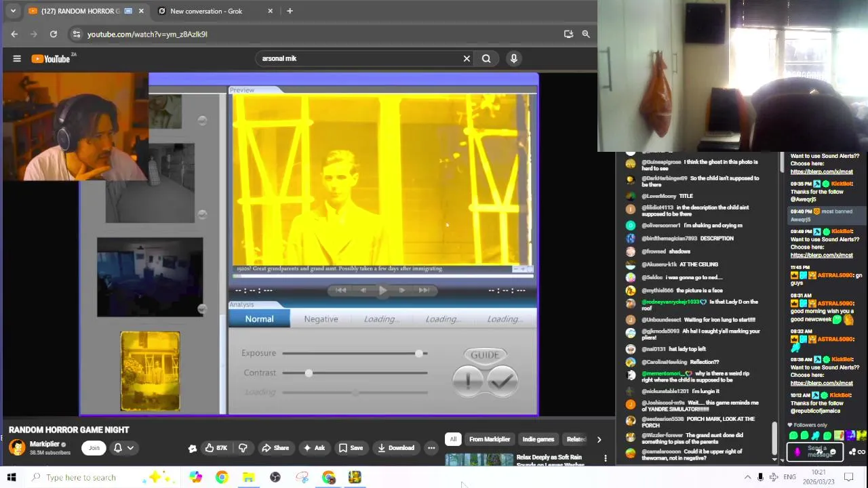Viewport: 868px width, 488px height.
Task: Open the 'Relax Deeply as Soft Rain' thumbnail
Action: click(x=479, y=460)
